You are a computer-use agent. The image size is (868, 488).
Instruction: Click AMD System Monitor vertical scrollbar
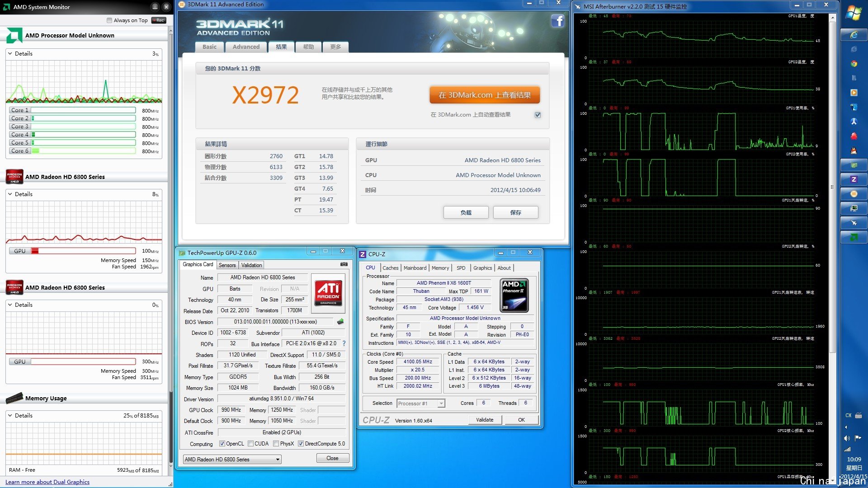[x=170, y=249]
